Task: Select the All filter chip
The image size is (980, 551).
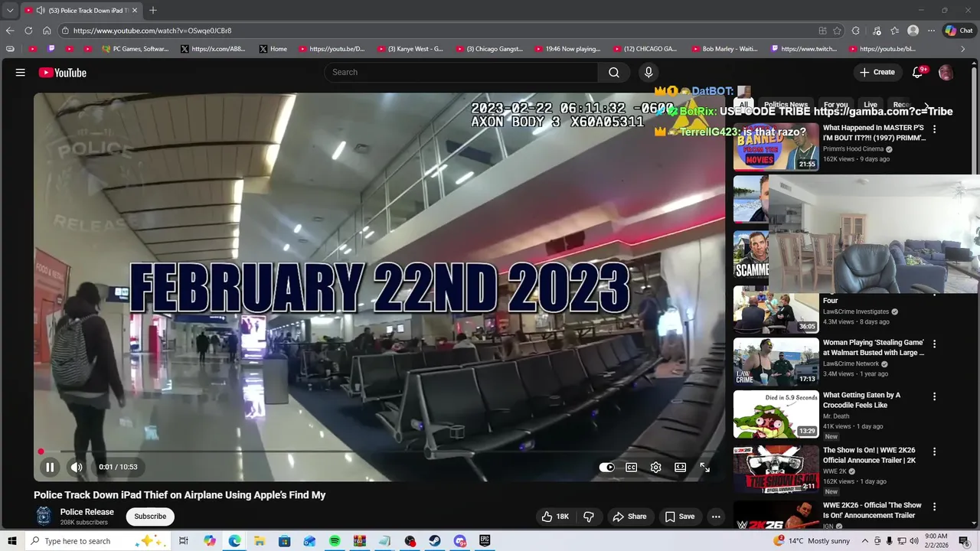Action: pyautogui.click(x=743, y=105)
